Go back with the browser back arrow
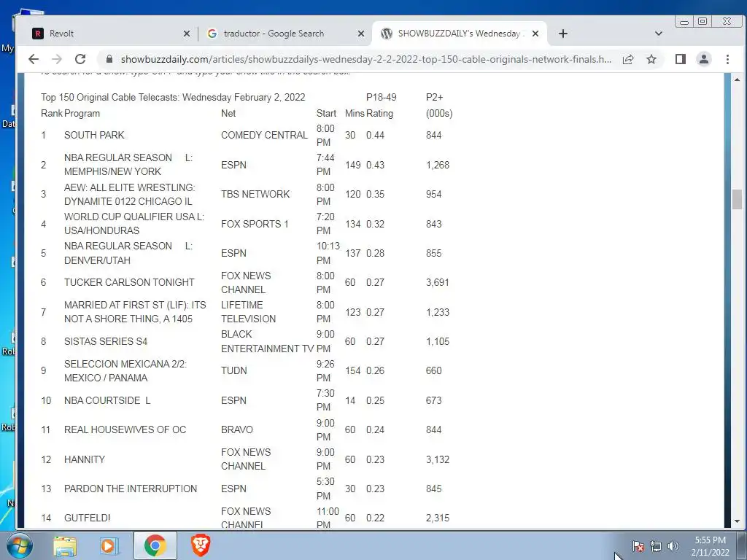The width and height of the screenshot is (747, 560). pyautogui.click(x=34, y=59)
